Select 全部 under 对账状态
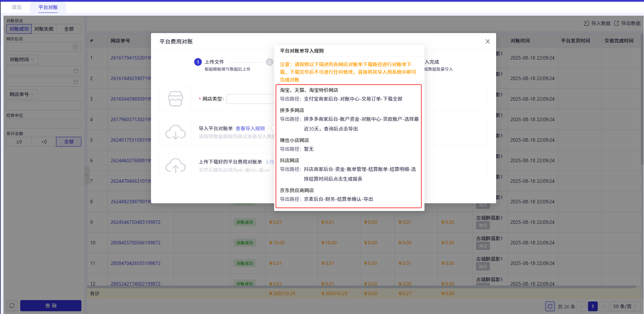Screen dimensions: 644x314 [69, 29]
